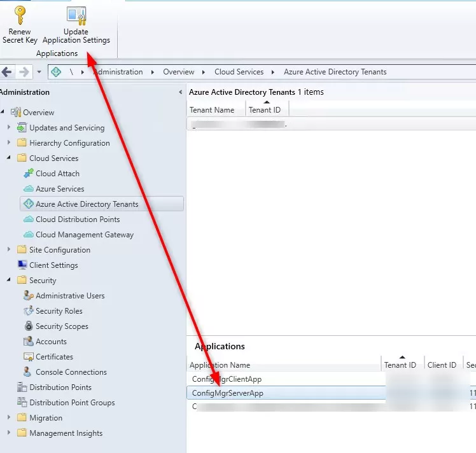
Task: Open Update Application Settings in the ribbon
Action: pyautogui.click(x=76, y=25)
